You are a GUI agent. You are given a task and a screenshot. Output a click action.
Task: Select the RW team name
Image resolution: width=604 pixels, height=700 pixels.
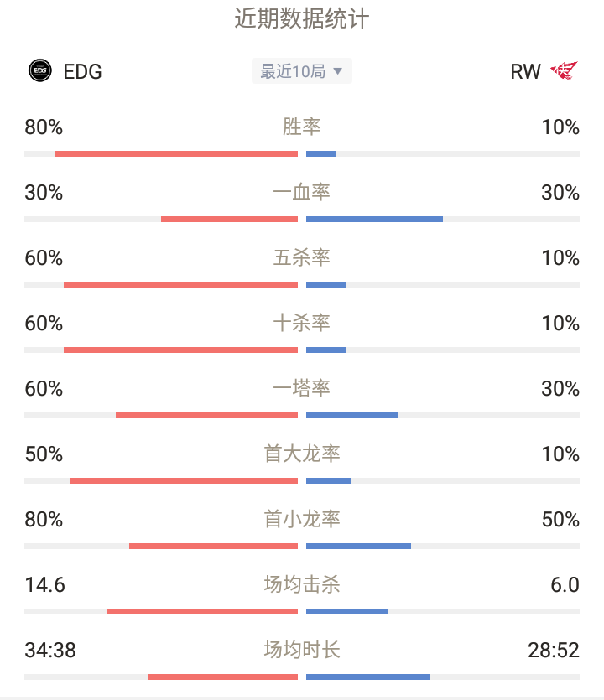pyautogui.click(x=525, y=71)
